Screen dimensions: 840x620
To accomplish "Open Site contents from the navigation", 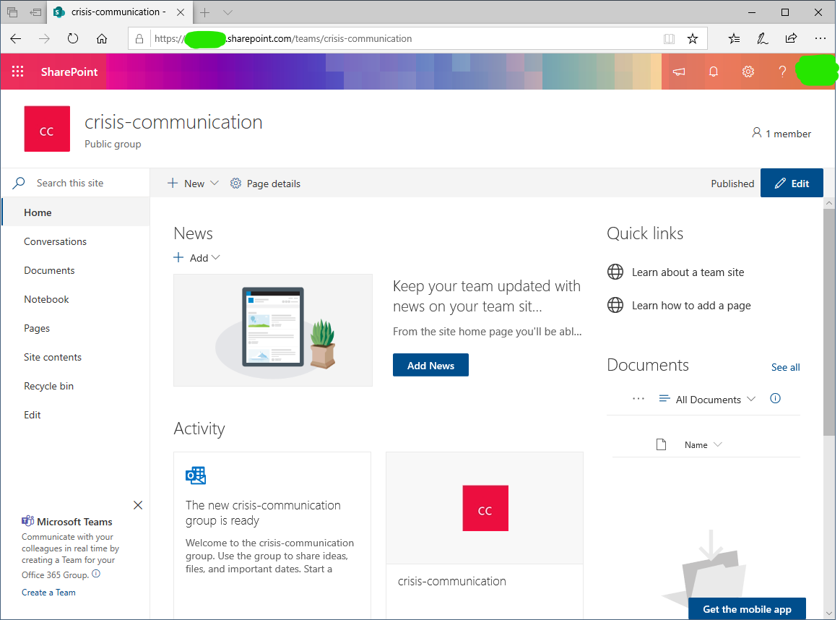I will (x=51, y=356).
